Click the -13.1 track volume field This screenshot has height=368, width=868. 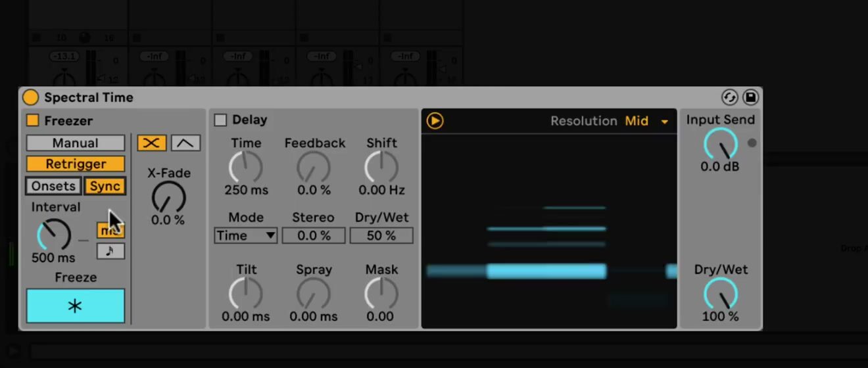pos(64,57)
